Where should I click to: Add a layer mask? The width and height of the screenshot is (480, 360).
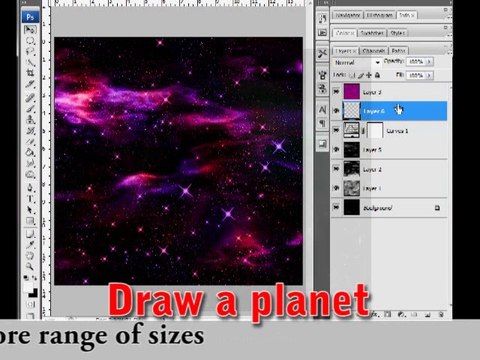[388, 314]
